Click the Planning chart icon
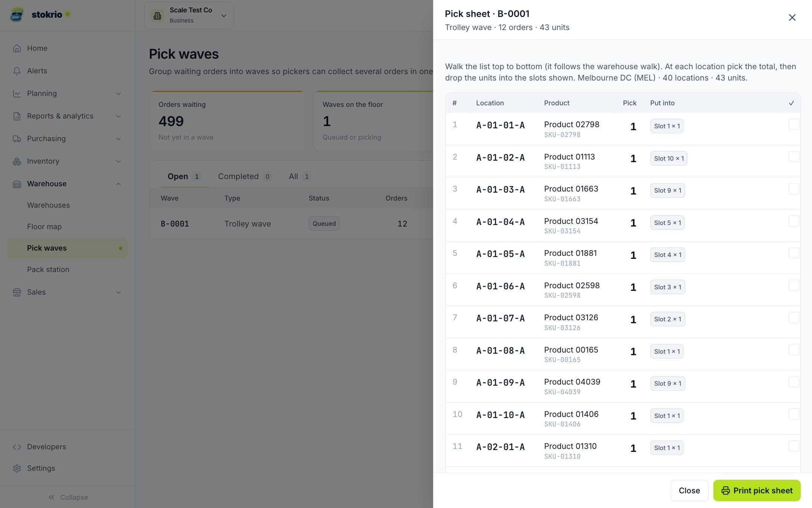This screenshot has width=812, height=508. pos(17,93)
